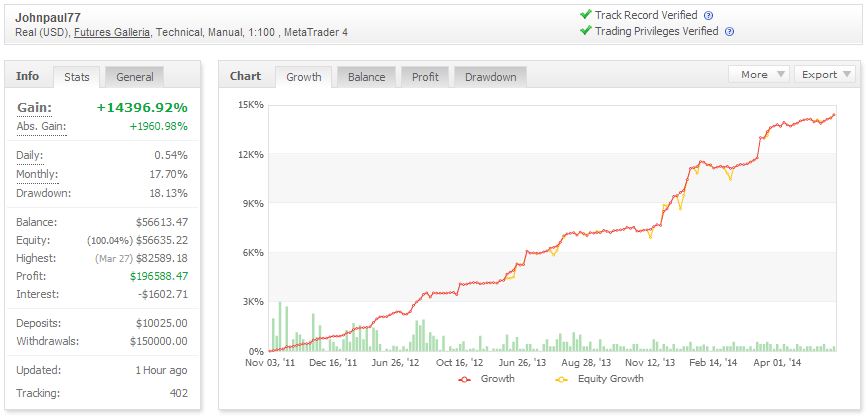This screenshot has height=418, width=868.
Task: Switch to the Balance chart tab
Action: point(366,77)
